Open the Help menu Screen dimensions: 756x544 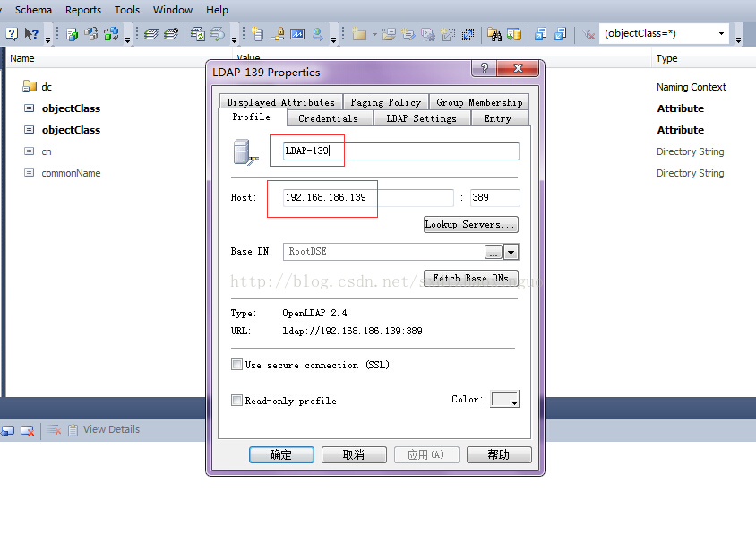(217, 10)
